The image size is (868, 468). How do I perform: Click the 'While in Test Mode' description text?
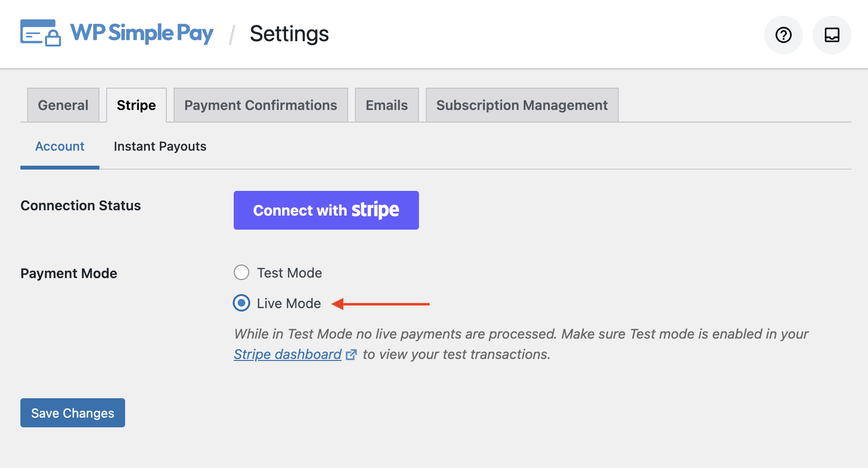[521, 344]
